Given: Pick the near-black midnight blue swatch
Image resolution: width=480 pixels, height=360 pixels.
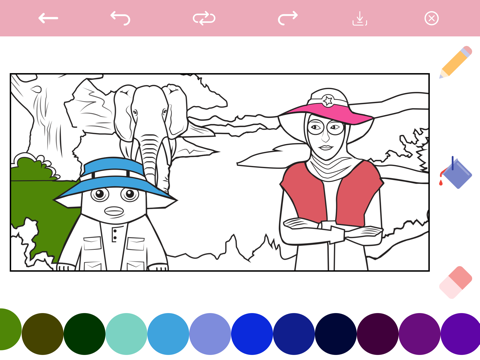Looking at the screenshot, I should click(x=336, y=334).
